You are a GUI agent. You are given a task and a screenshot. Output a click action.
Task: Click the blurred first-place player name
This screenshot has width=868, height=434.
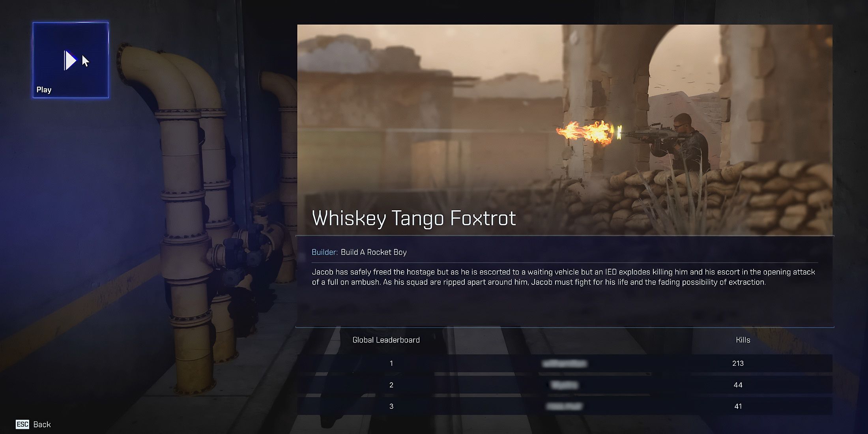[565, 363]
